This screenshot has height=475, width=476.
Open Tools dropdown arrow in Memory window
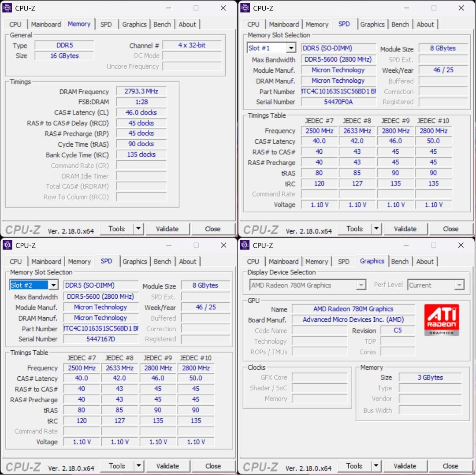click(x=138, y=229)
